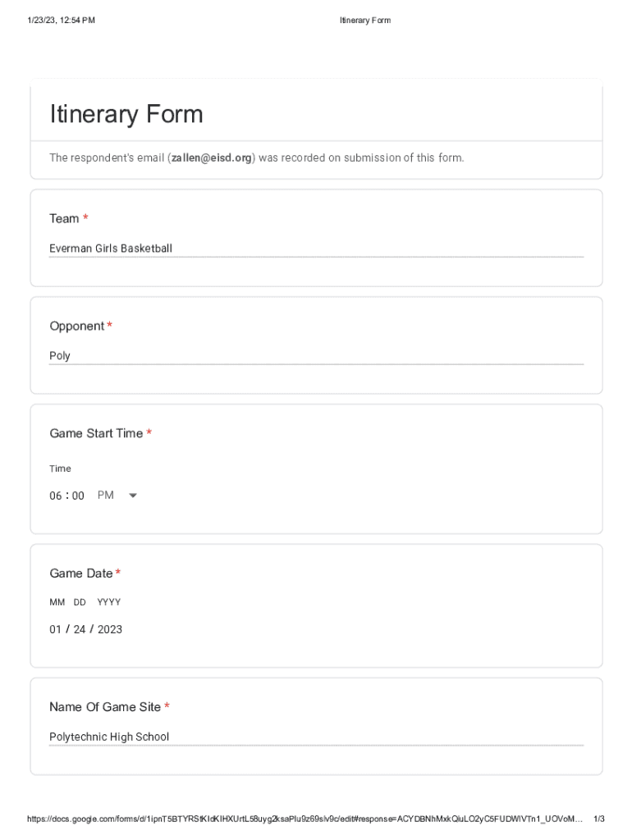This screenshot has width=632, height=840.
Task: Click the minutes field showing 00
Action: tap(78, 495)
